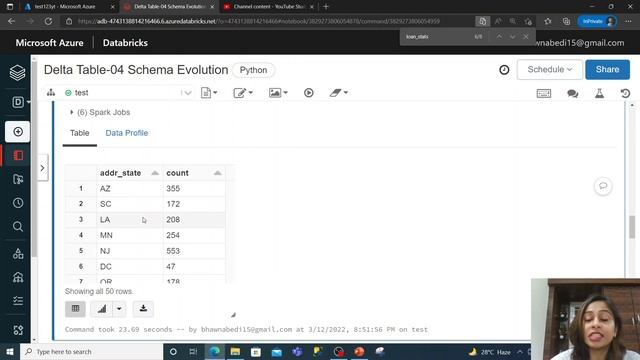This screenshot has height=360, width=640.
Task: Click the LA cell in addr_state
Action: 130,220
